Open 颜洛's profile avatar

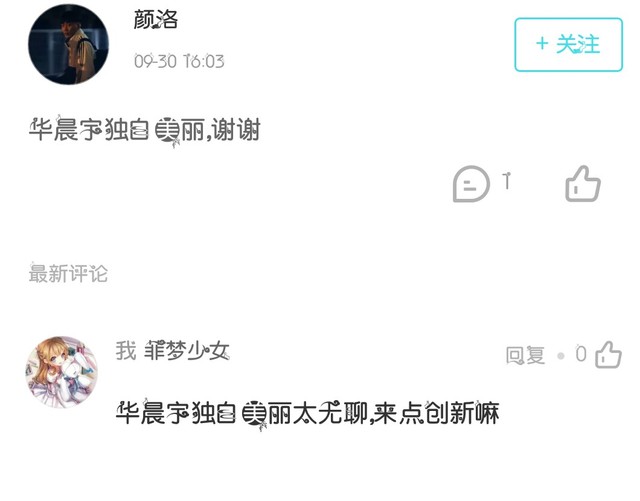(x=69, y=44)
